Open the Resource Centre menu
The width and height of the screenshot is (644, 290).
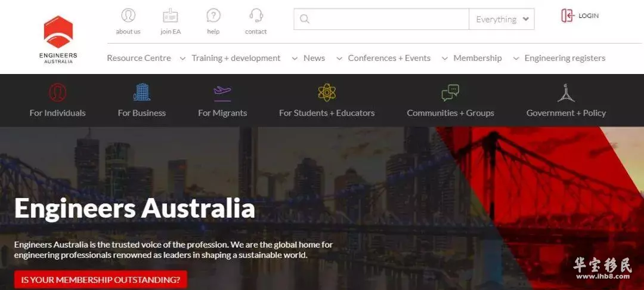(x=139, y=58)
